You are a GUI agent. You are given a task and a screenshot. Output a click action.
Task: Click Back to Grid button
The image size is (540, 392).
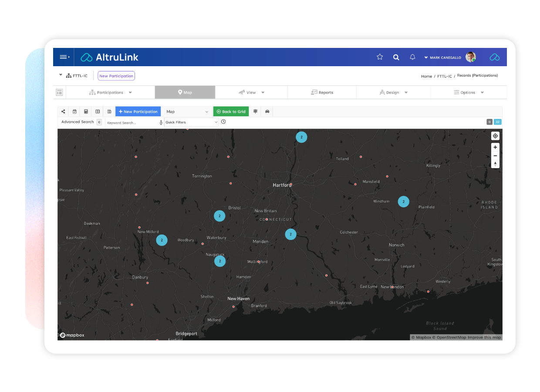pyautogui.click(x=231, y=112)
